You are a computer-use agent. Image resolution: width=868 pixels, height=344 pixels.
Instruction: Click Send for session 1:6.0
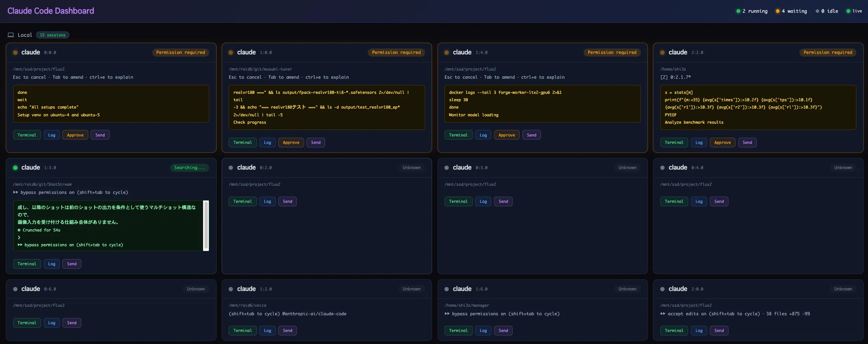pyautogui.click(x=503, y=330)
